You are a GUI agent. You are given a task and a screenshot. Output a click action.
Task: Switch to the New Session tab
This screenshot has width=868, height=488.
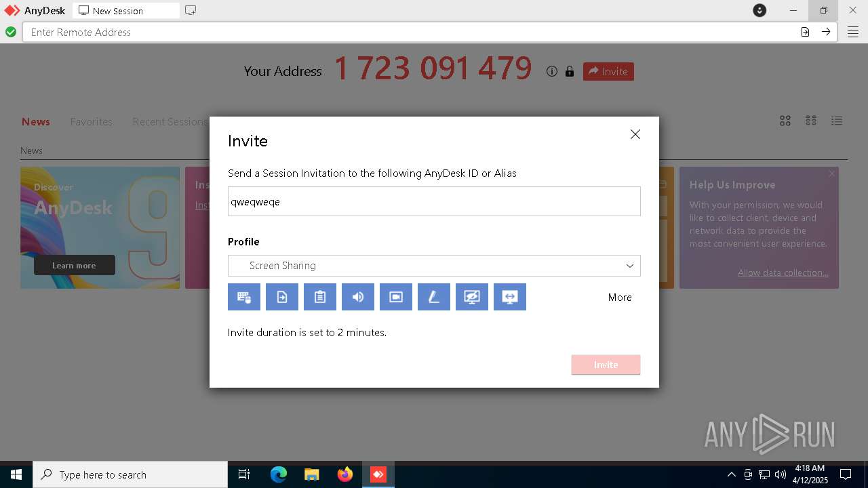tap(125, 11)
